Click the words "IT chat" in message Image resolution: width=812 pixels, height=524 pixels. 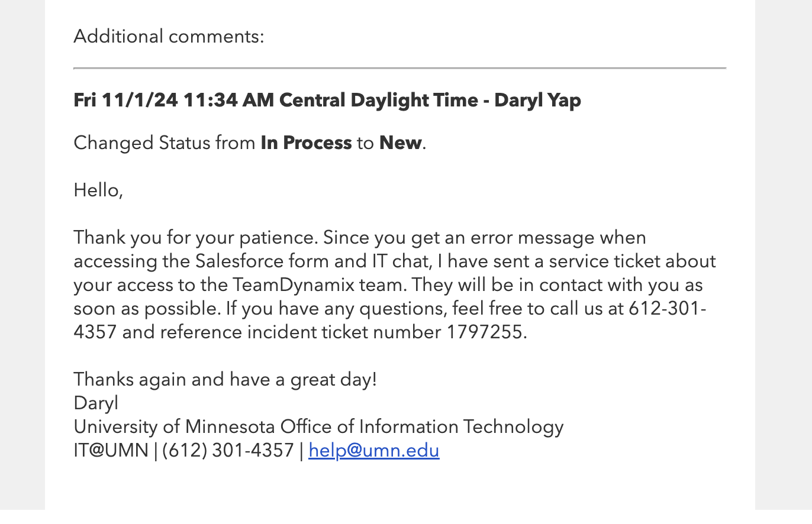point(395,261)
